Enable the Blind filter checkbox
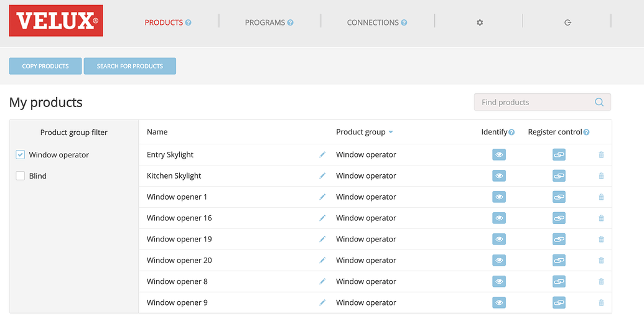Image resolution: width=644 pixels, height=336 pixels. click(21, 176)
